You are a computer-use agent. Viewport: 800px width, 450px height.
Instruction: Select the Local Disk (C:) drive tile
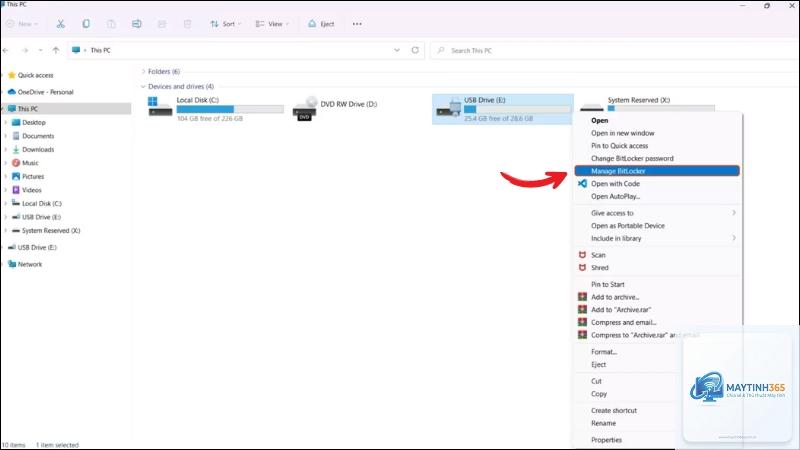click(215, 109)
